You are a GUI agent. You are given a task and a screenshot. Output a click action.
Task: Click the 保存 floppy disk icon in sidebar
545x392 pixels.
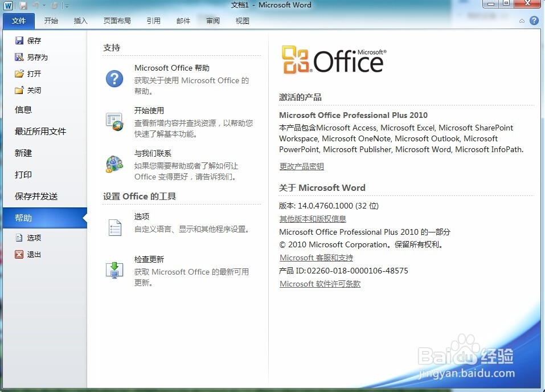coord(19,40)
